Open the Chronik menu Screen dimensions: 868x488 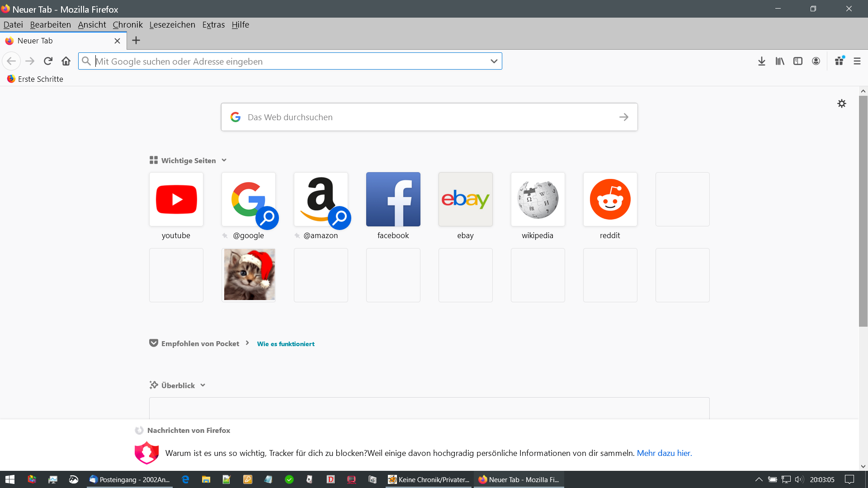click(127, 25)
